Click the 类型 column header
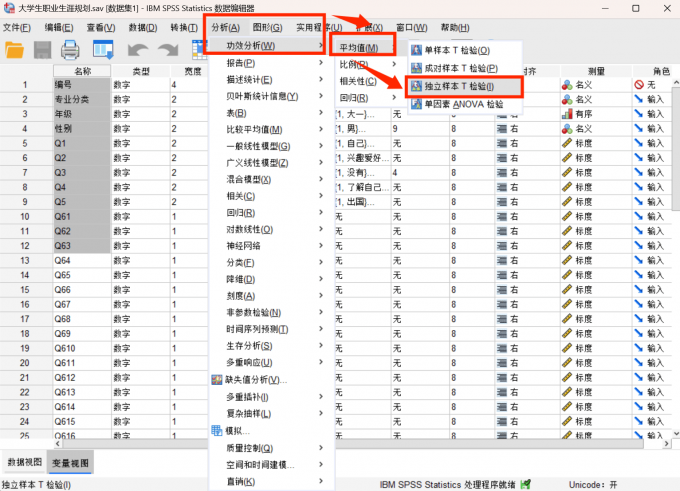Viewport: 680px width, 491px height. click(141, 71)
